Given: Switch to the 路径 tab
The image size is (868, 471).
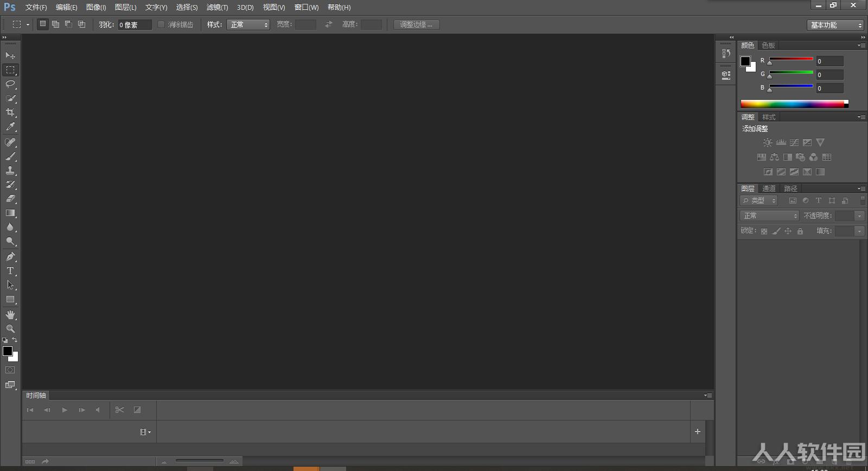Looking at the screenshot, I should click(x=790, y=189).
